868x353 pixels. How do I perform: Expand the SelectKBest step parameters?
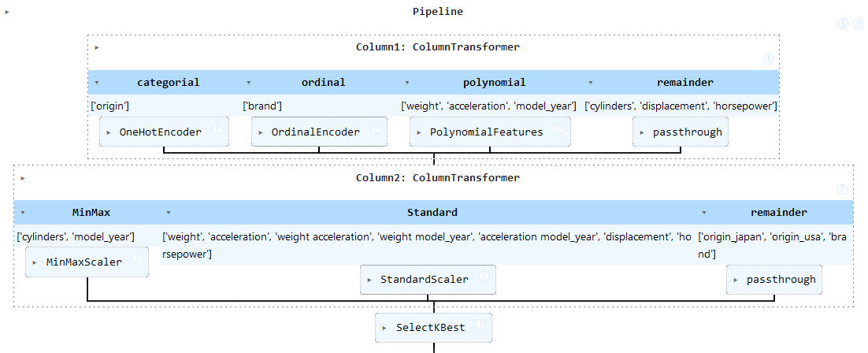[384, 328]
